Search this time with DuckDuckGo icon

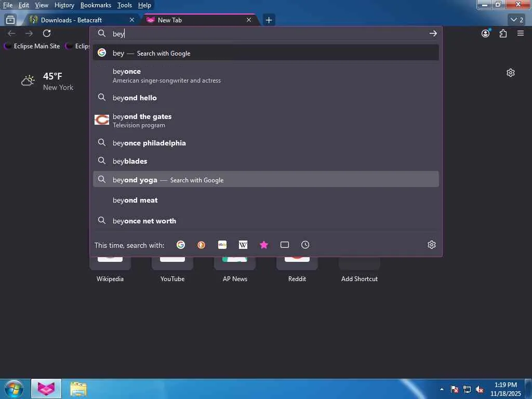tap(201, 245)
